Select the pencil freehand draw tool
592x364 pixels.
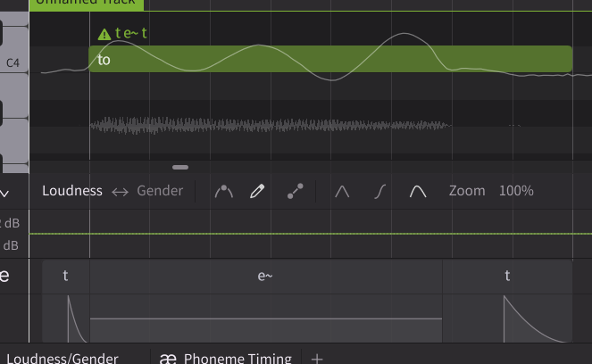click(257, 191)
